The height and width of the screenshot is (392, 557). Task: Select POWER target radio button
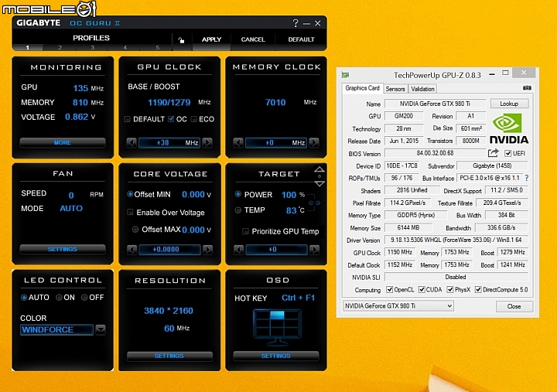tap(238, 194)
